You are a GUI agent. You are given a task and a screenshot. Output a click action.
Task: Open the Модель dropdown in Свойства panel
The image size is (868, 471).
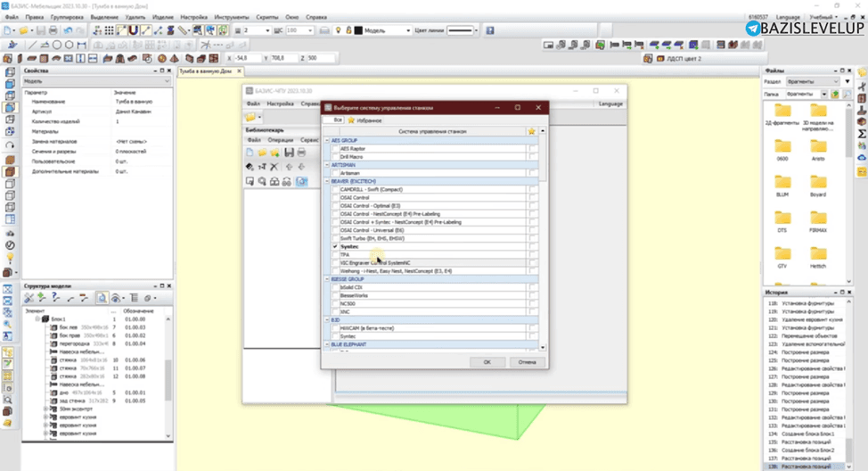coord(96,81)
